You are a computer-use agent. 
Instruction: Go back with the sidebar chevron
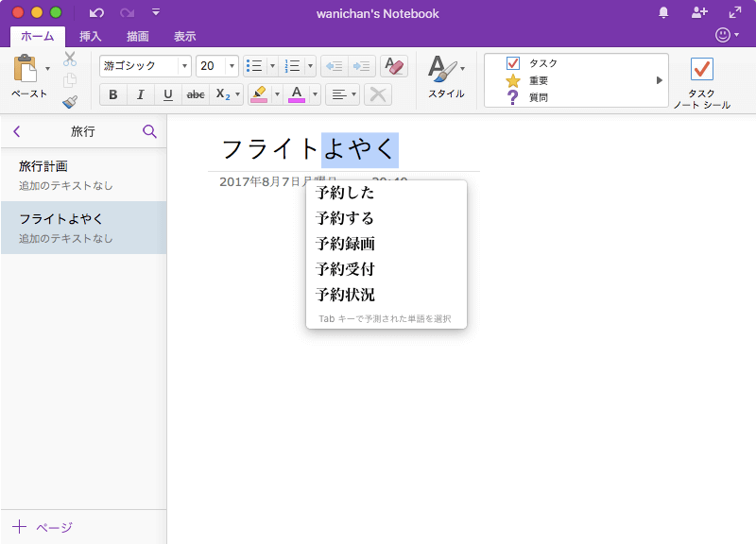click(17, 131)
